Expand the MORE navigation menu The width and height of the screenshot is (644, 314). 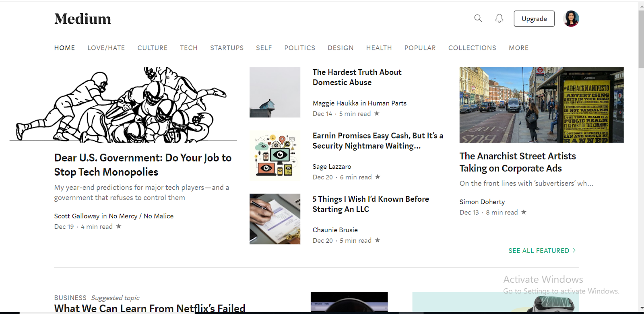click(519, 48)
